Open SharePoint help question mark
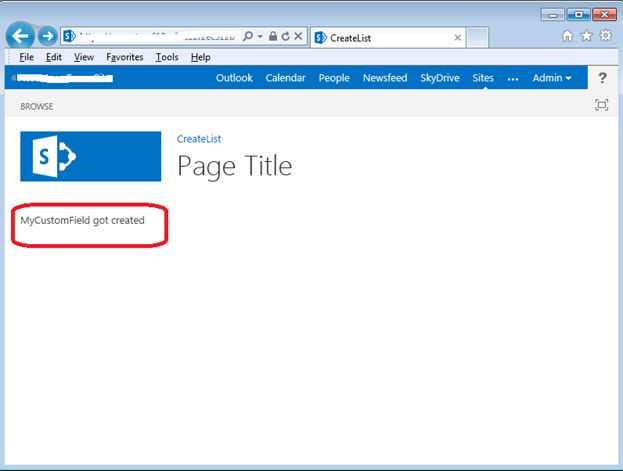Image resolution: width=623 pixels, height=471 pixels. tap(602, 78)
